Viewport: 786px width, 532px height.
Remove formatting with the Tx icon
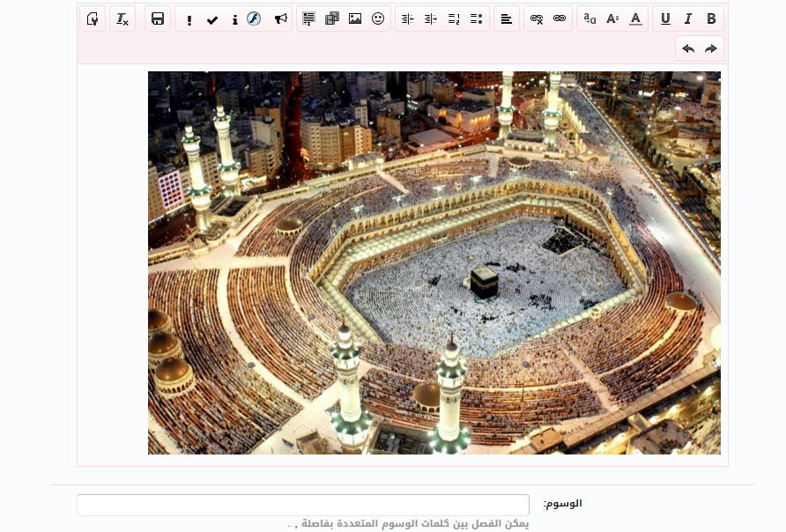[x=122, y=19]
